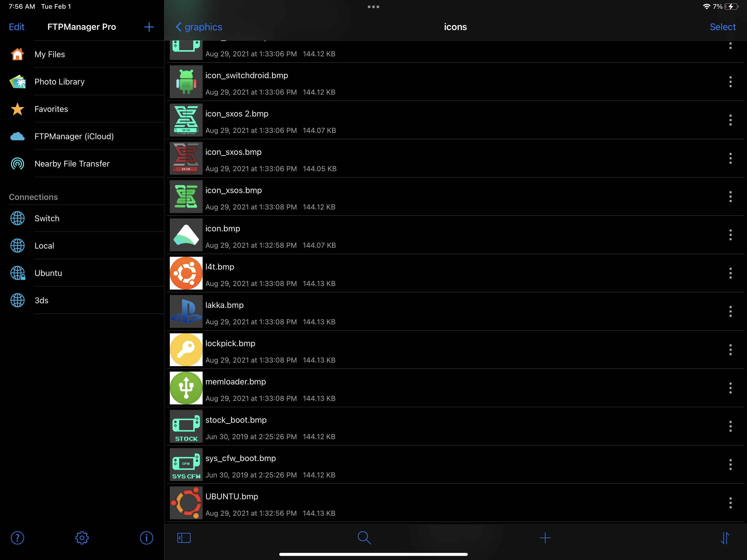Connect to the Ubuntu connection

82,273
